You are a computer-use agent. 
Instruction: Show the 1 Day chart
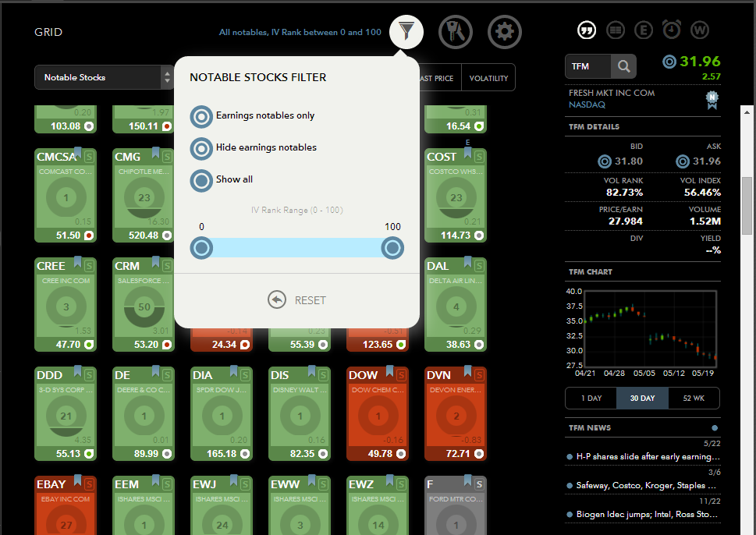[x=591, y=398]
